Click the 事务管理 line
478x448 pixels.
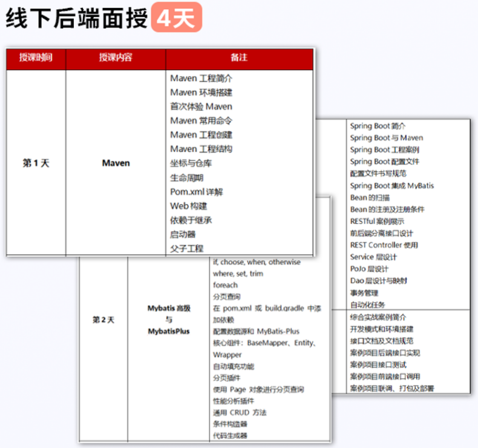[x=364, y=293]
